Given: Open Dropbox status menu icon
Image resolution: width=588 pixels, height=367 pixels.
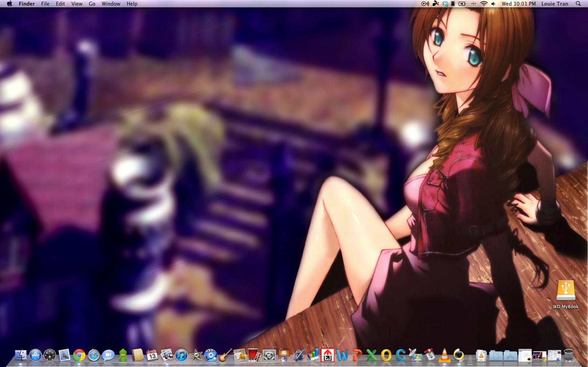Looking at the screenshot, I should click(x=445, y=4).
